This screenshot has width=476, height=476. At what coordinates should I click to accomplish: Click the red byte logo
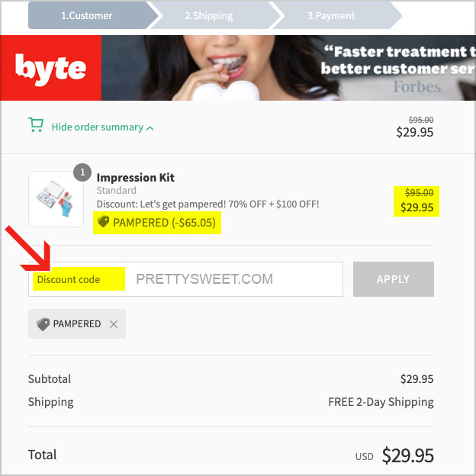[50, 68]
